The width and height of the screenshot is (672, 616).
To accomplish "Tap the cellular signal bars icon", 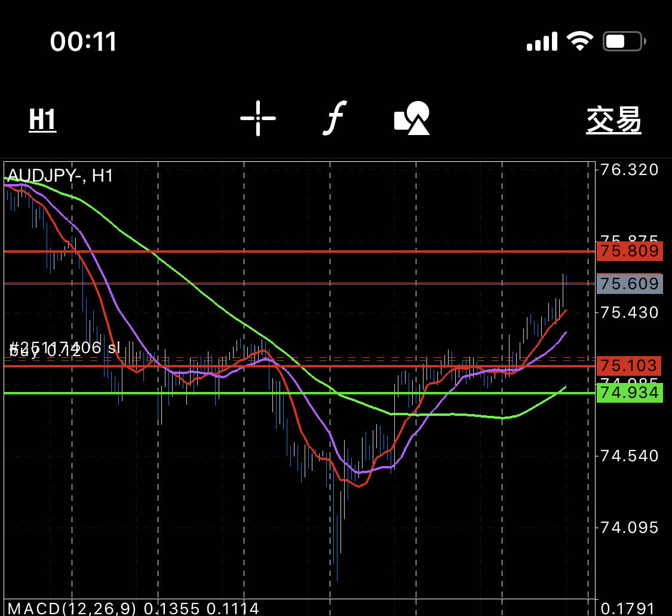I will (x=542, y=41).
